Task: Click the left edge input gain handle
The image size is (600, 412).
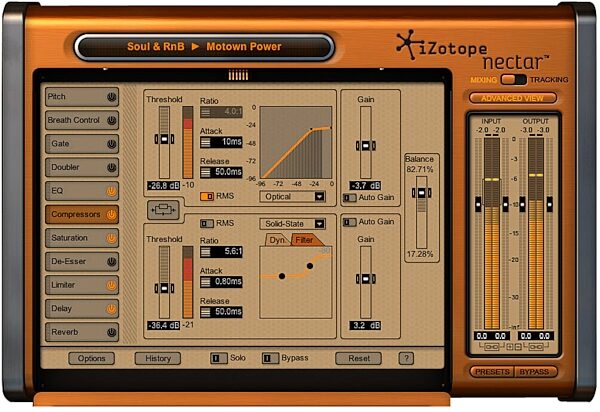Action: [x=478, y=204]
